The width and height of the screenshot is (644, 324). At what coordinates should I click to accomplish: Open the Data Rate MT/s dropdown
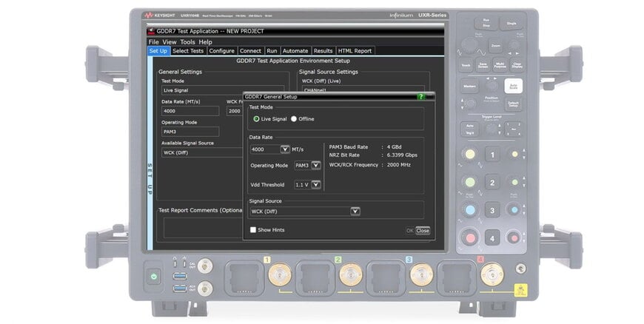pos(285,149)
